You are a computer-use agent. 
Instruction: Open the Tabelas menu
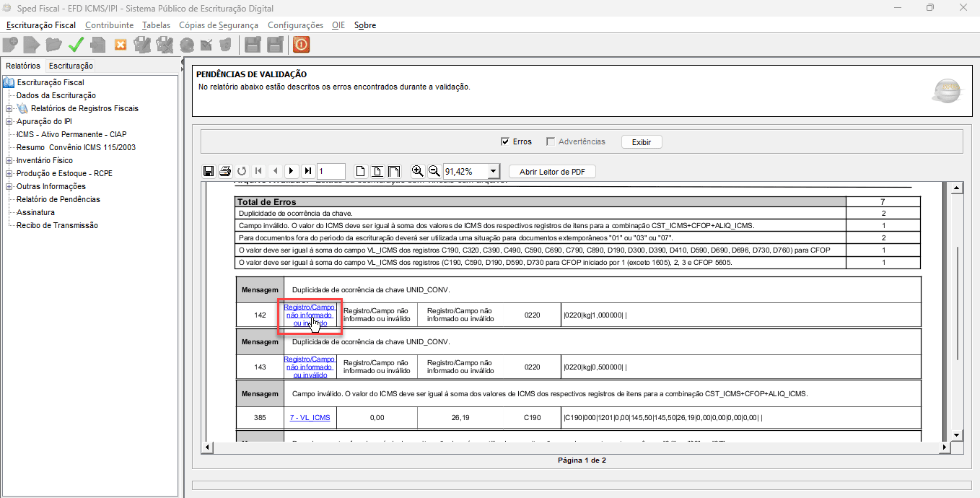(x=156, y=25)
